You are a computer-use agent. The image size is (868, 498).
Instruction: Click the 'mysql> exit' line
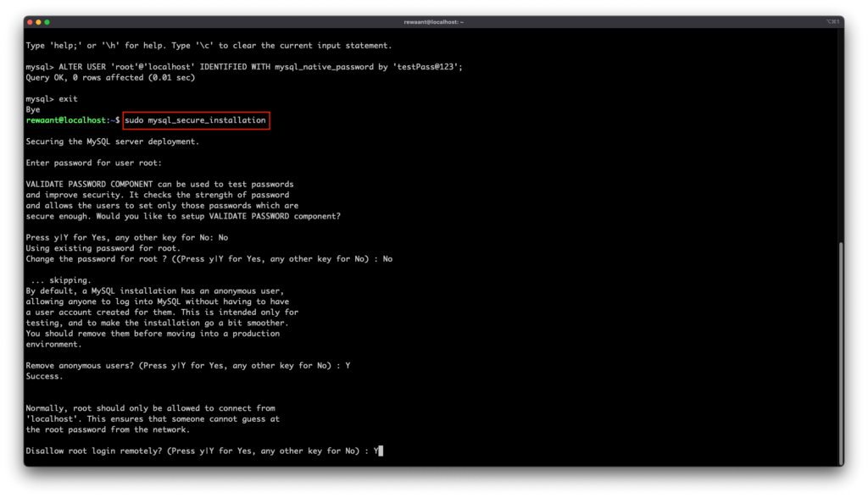click(52, 99)
